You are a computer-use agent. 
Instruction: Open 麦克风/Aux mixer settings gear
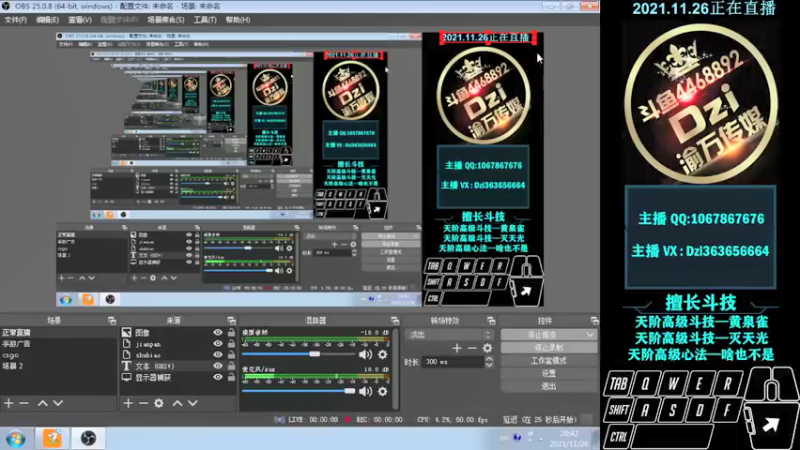[x=383, y=391]
